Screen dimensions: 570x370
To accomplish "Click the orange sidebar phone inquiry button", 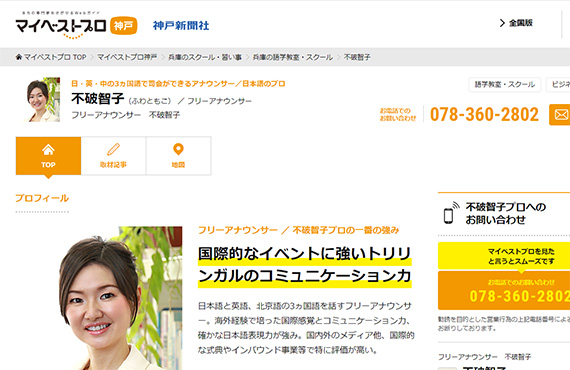I will pos(504,290).
